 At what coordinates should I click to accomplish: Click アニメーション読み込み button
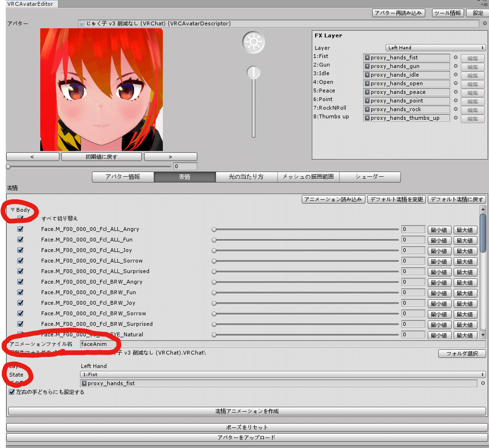pos(333,199)
